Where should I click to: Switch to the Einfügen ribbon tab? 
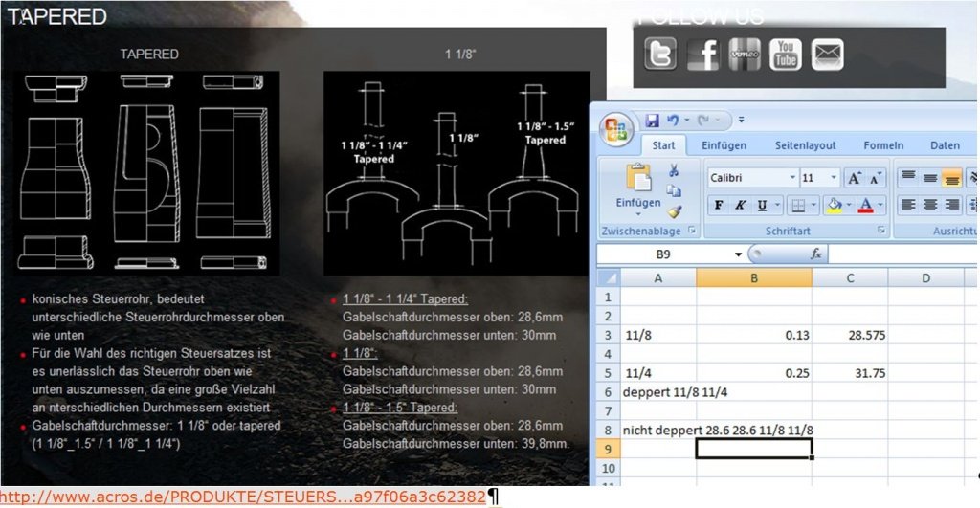click(724, 145)
